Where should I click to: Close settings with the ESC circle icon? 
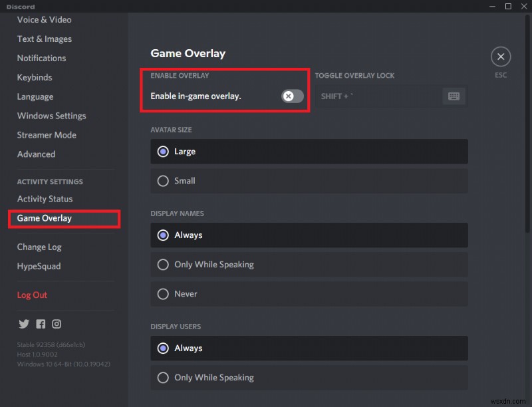click(x=501, y=56)
